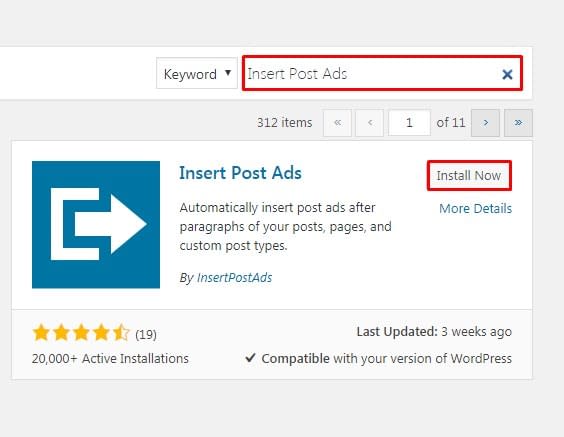
Task: Go to the previous results page
Action: tap(369, 123)
